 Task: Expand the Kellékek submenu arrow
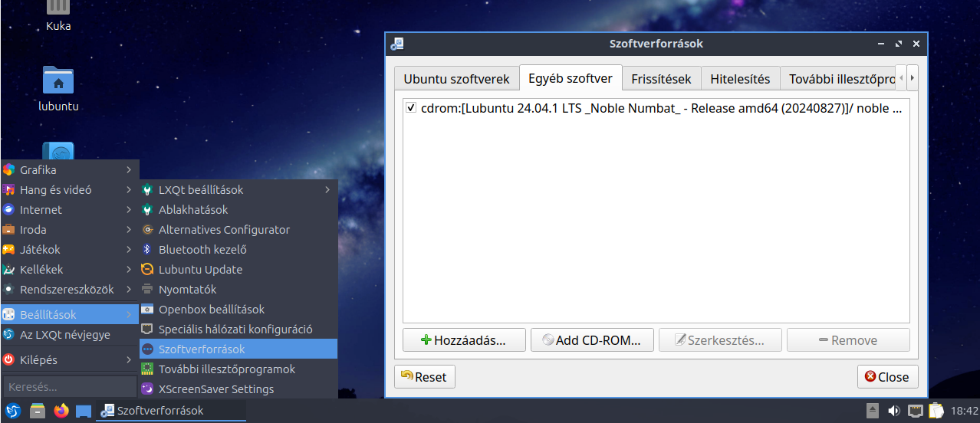point(129,270)
